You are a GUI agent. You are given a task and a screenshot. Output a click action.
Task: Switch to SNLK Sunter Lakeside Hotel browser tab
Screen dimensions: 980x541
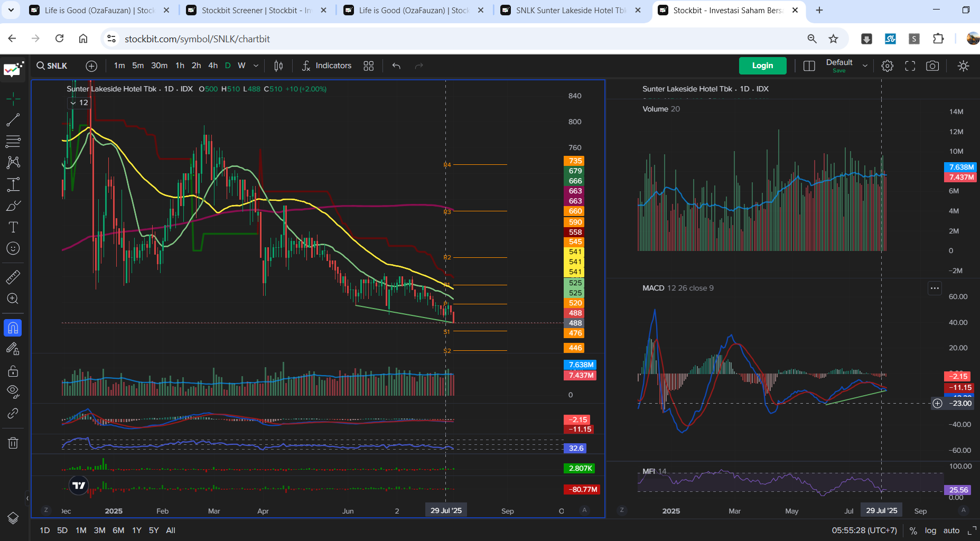click(571, 10)
